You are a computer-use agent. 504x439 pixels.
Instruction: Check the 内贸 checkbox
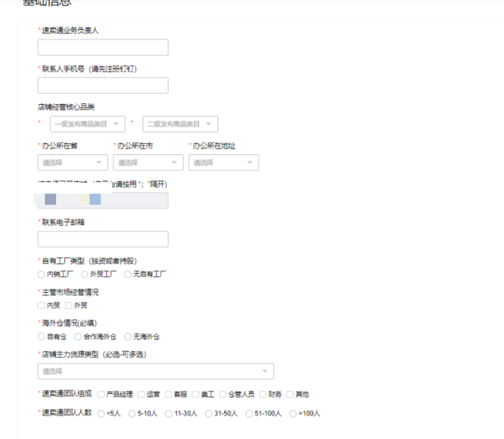click(x=41, y=306)
